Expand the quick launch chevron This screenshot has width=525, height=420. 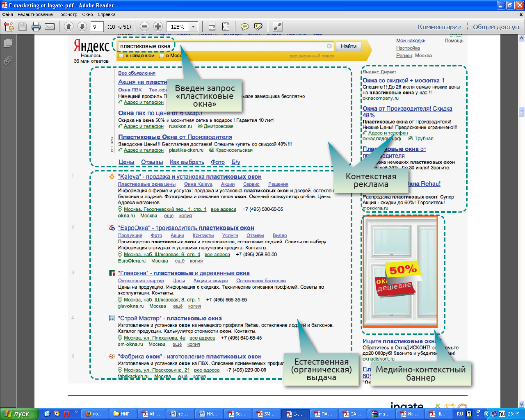click(76, 412)
